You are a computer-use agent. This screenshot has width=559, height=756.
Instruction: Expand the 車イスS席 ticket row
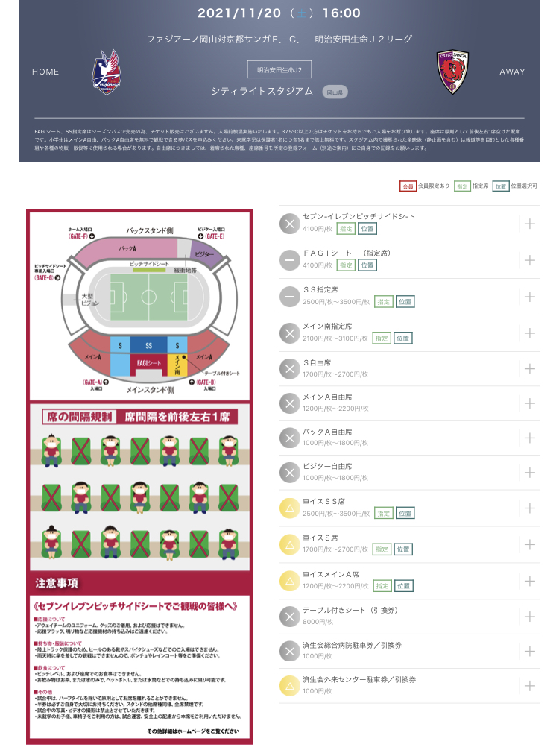click(530, 544)
